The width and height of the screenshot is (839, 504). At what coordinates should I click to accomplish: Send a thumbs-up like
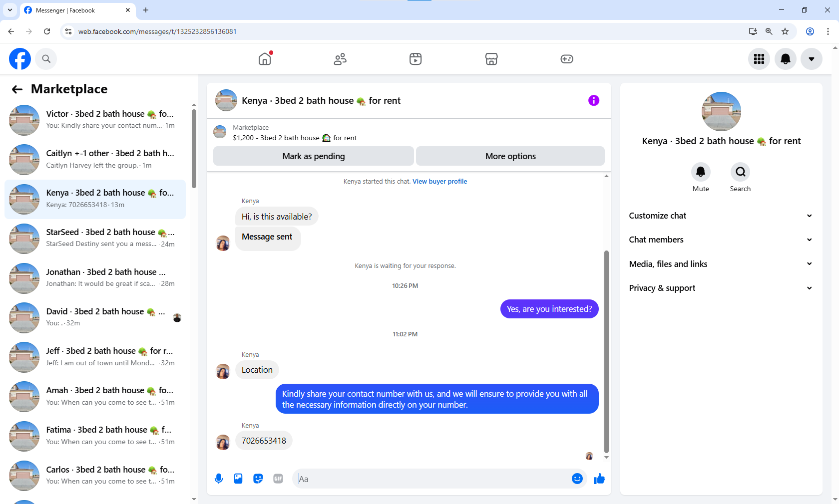(599, 479)
